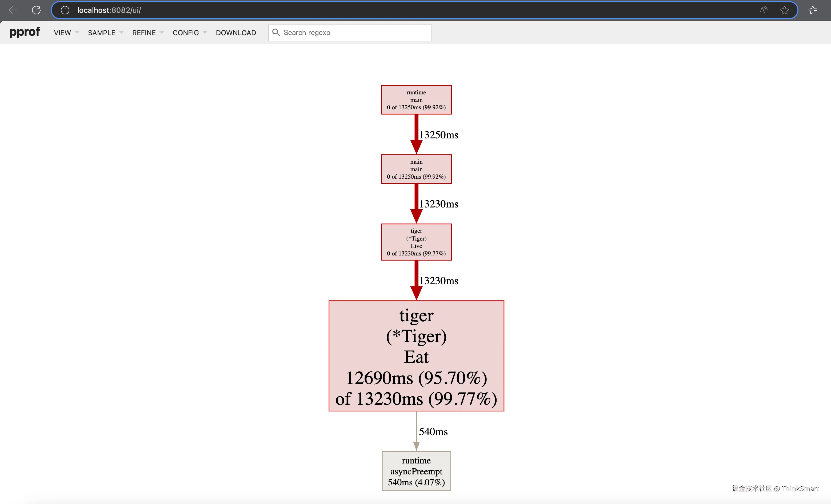Select the main main graph node
This screenshot has width=831, height=504.
pyautogui.click(x=416, y=169)
